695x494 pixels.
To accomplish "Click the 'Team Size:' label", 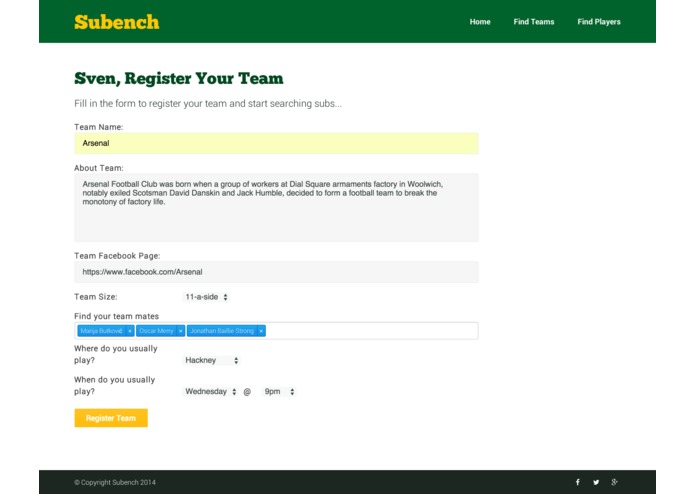I will click(96, 297).
